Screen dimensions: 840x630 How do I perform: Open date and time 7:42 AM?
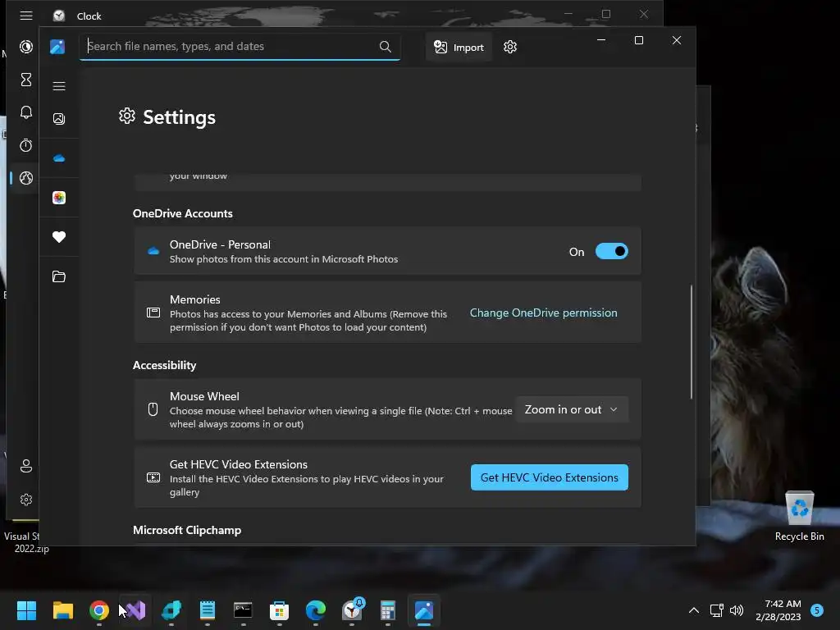(x=778, y=610)
